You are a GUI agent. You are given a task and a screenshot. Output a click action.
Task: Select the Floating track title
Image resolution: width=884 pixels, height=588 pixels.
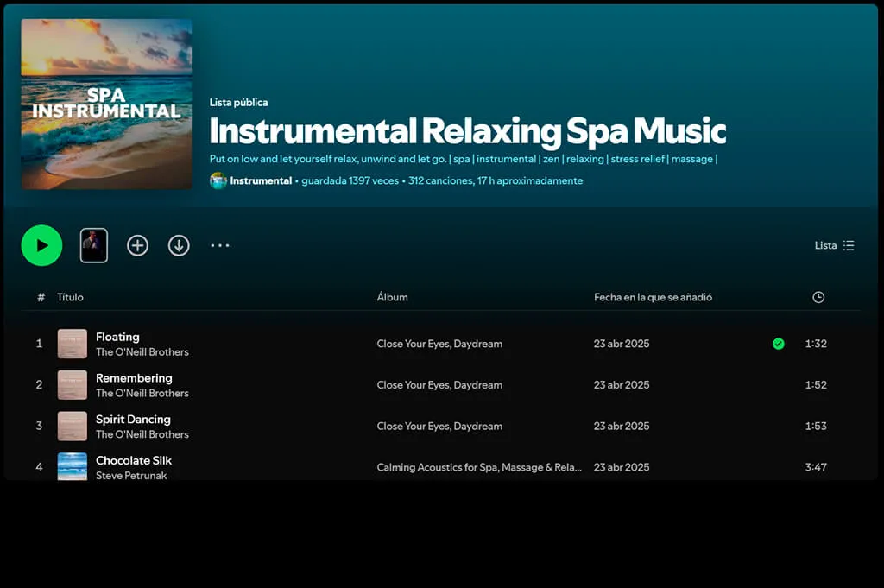click(117, 337)
